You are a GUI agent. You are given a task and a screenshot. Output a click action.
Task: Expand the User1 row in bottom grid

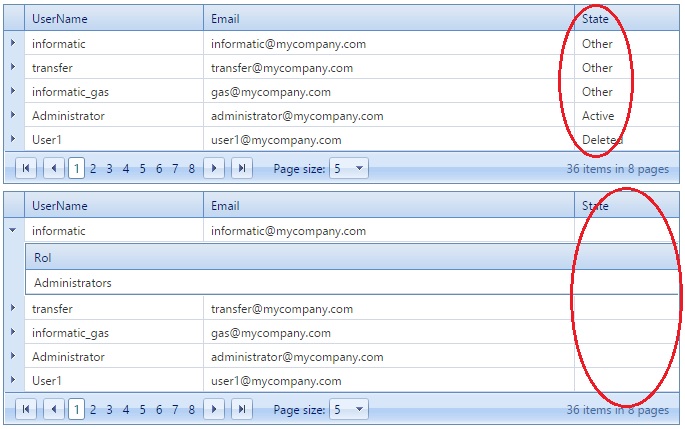pyautogui.click(x=13, y=380)
